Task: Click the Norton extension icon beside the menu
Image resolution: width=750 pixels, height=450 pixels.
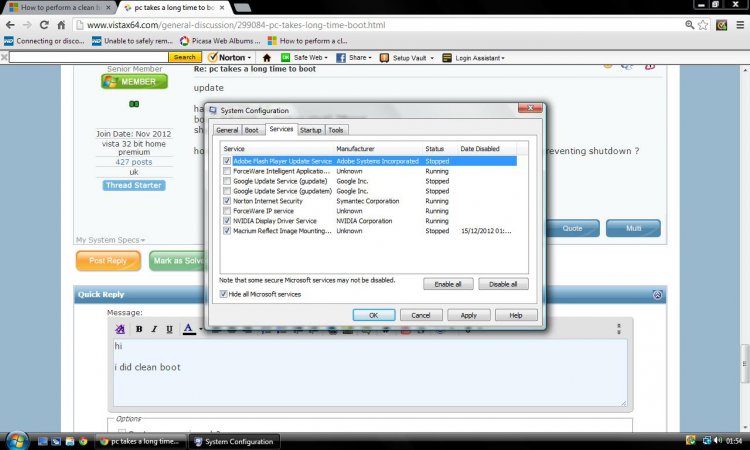Action: point(721,25)
